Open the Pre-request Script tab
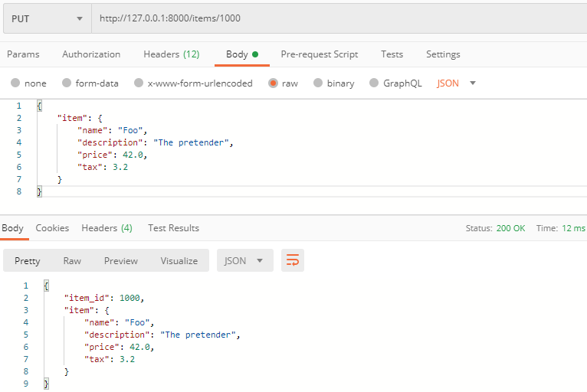587x392 pixels. (x=319, y=54)
